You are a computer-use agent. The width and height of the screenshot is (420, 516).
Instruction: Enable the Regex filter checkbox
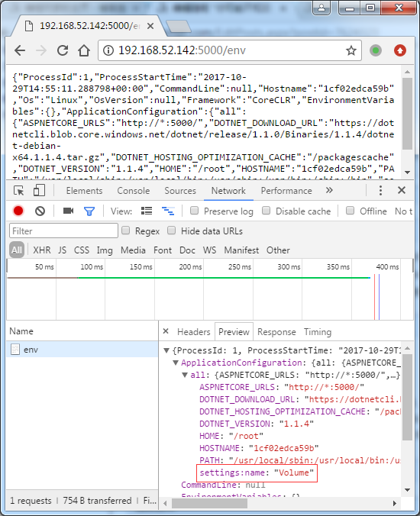click(x=125, y=231)
